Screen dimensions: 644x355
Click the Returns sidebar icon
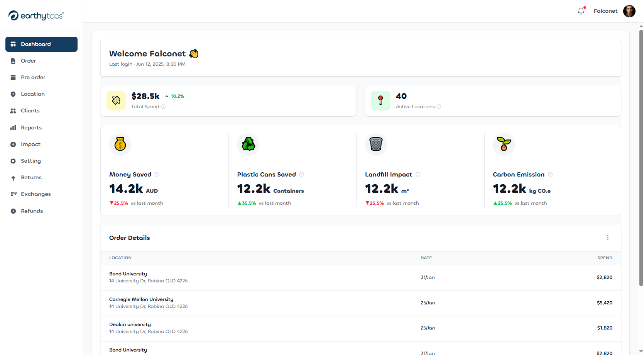tap(13, 177)
